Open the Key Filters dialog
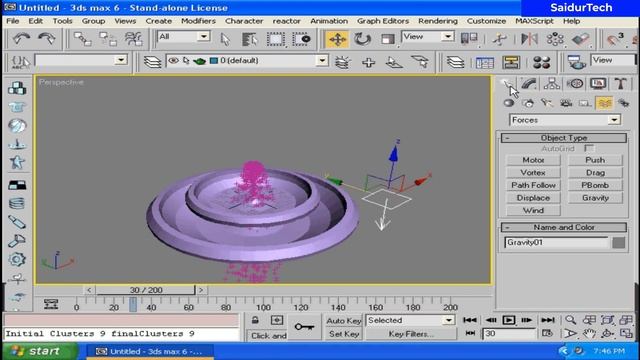Screen dimensions: 640x360 tap(411, 334)
